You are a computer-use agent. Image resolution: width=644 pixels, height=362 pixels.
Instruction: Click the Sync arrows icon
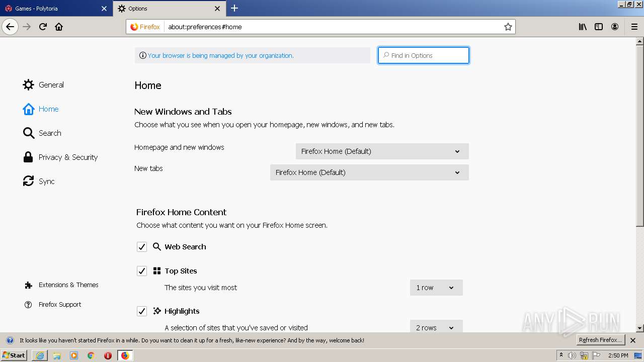29,181
